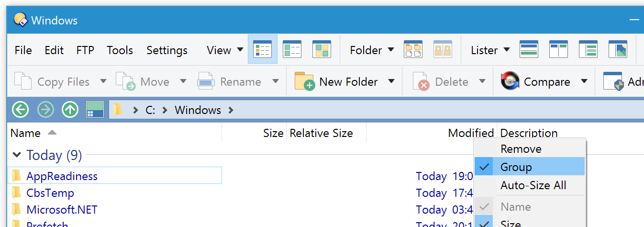Toggle the viewer pane Lister icon
Screen dimensions: 644x227
coord(618,49)
